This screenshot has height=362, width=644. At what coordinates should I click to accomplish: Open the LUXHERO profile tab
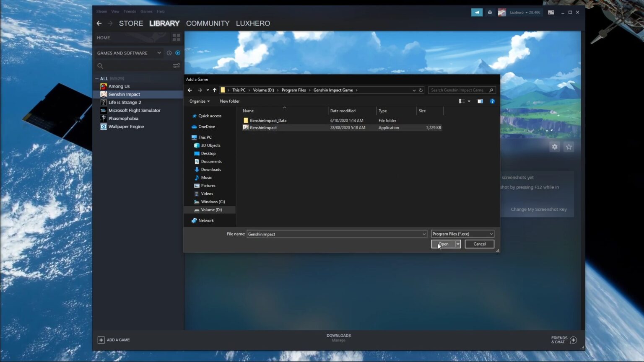click(x=253, y=23)
